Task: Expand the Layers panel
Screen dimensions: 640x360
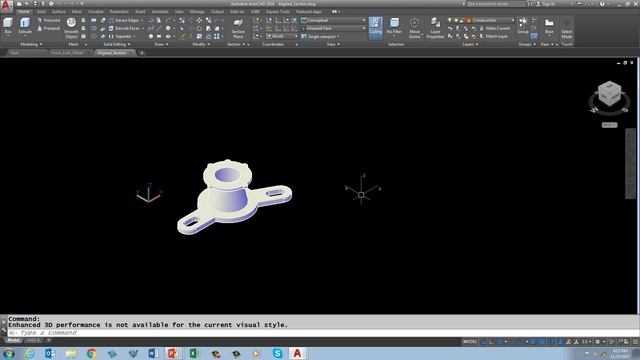Action: pyautogui.click(x=470, y=44)
